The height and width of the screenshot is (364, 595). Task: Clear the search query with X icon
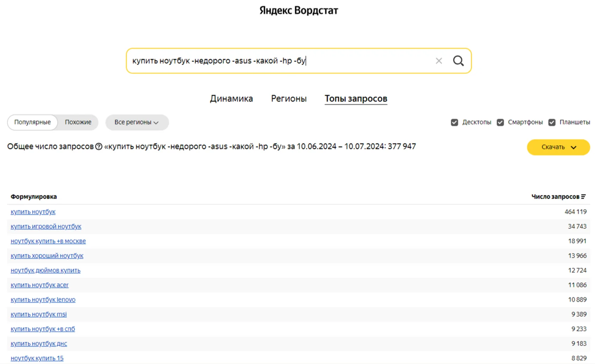[x=439, y=61]
